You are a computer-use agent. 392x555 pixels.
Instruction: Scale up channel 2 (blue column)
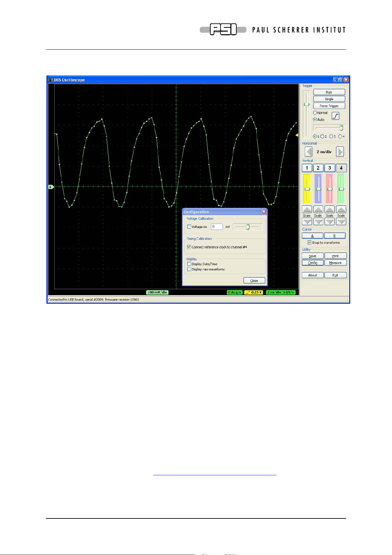(x=318, y=209)
